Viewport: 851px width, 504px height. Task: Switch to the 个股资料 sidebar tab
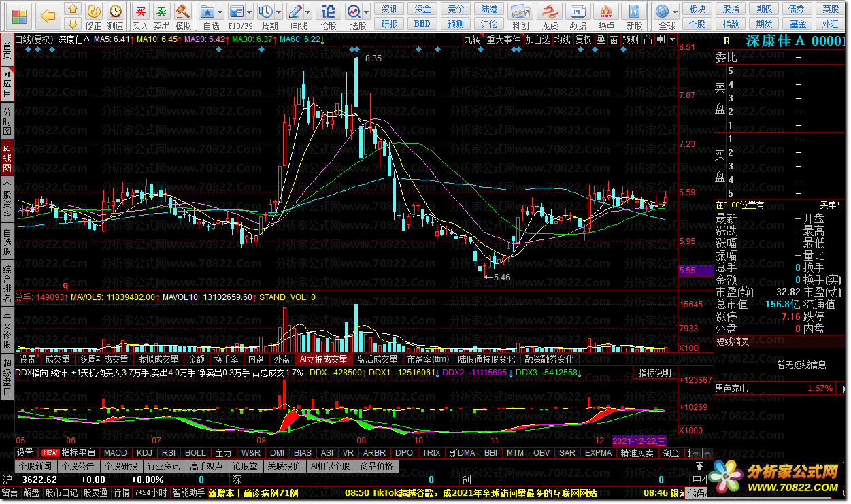(7, 199)
